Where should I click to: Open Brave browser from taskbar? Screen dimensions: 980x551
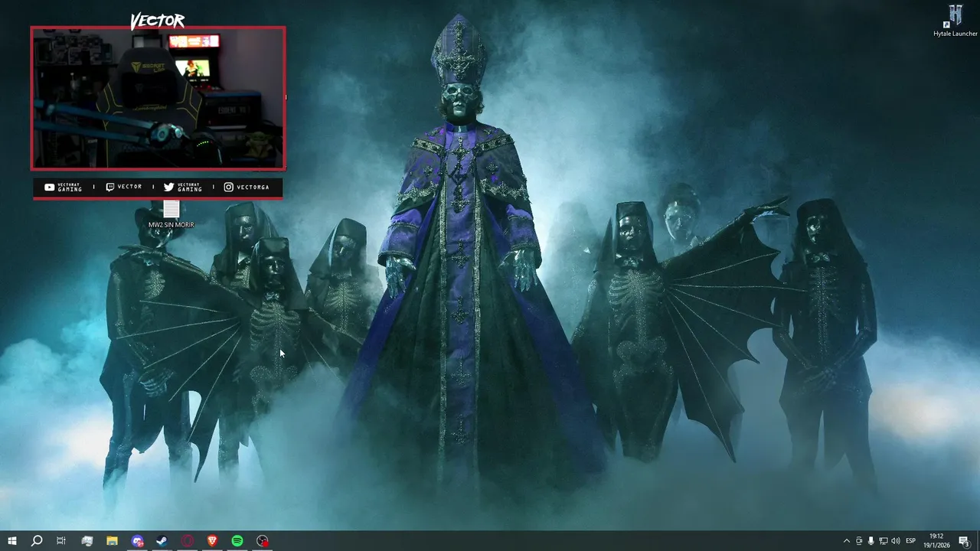pos(212,541)
